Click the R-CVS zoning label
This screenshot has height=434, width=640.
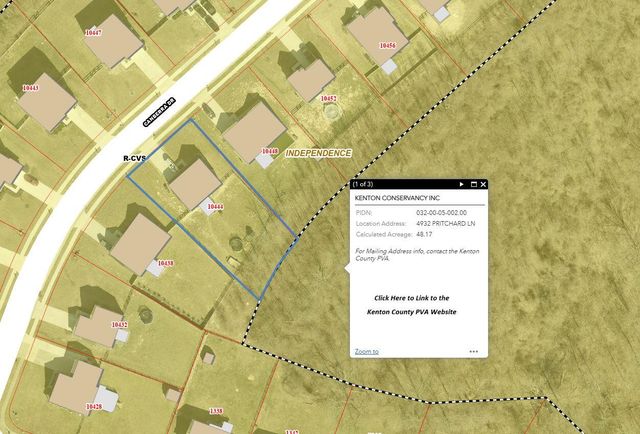(134, 158)
